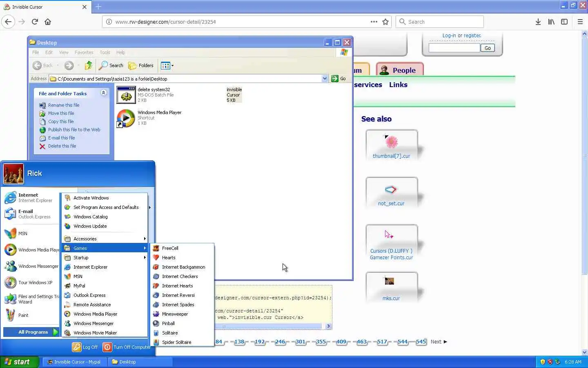The width and height of the screenshot is (588, 368).
Task: Go to the browser home page
Action: click(x=48, y=22)
